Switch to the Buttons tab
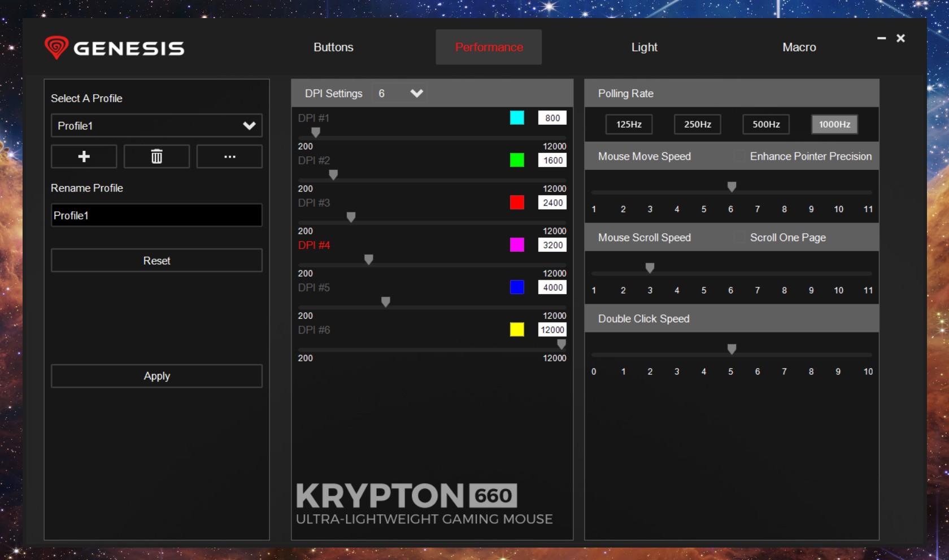Screen dimensions: 949x560 point(333,47)
